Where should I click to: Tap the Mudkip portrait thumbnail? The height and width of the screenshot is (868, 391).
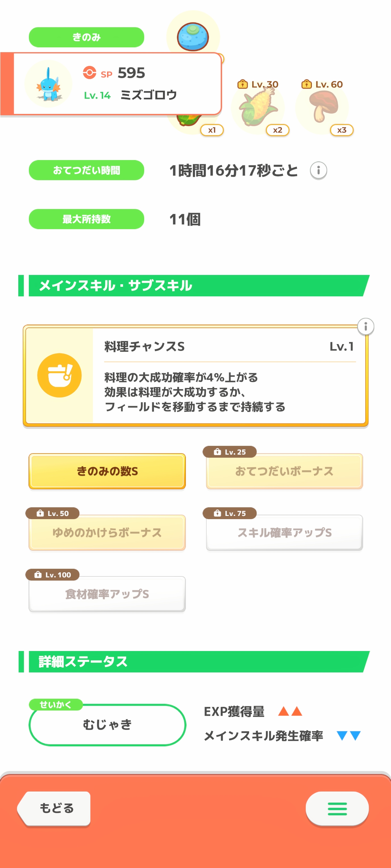pos(49,84)
